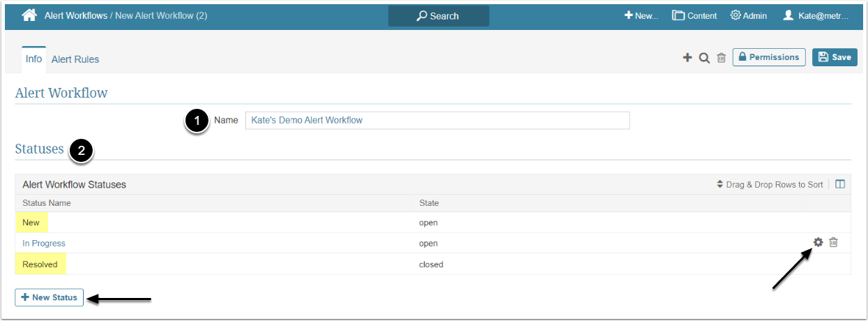Click the New Alert Workflow (2) breadcrumb text
The width and height of the screenshot is (868, 321).
(161, 15)
